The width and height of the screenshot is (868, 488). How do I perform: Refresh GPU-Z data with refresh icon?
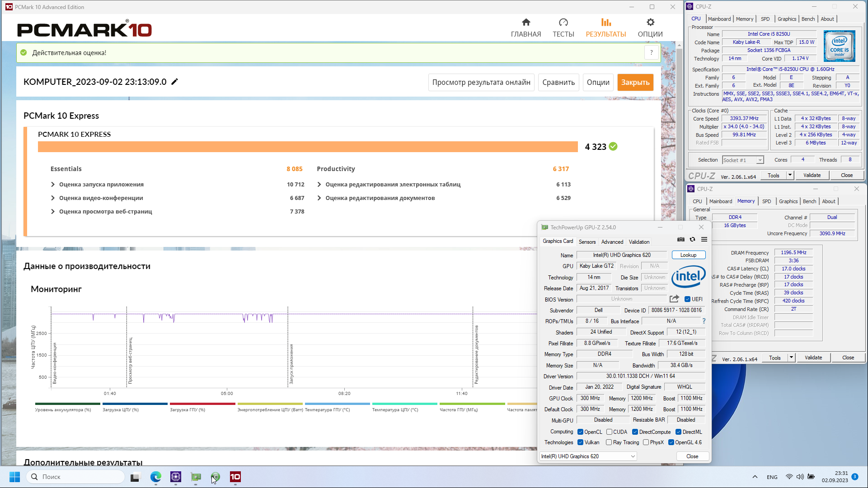pyautogui.click(x=692, y=240)
